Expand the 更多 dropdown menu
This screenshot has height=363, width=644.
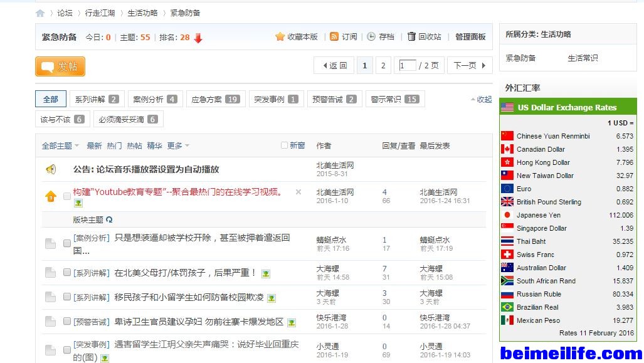coord(178,146)
